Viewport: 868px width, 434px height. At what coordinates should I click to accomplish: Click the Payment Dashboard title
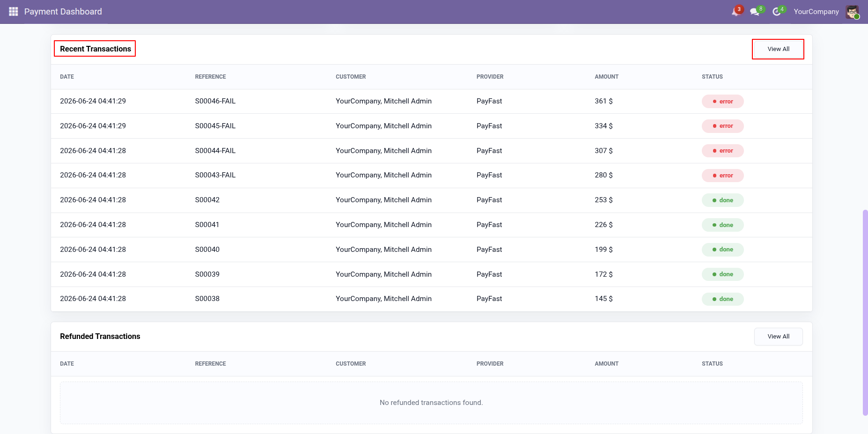click(63, 12)
